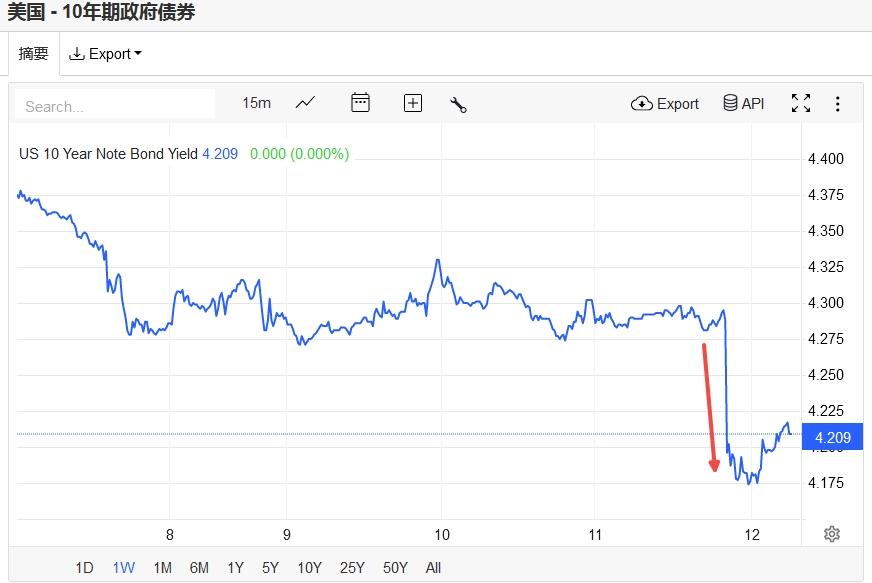Screen dimensions: 872x583
Task: Open chart settings gear icon
Action: click(x=832, y=534)
